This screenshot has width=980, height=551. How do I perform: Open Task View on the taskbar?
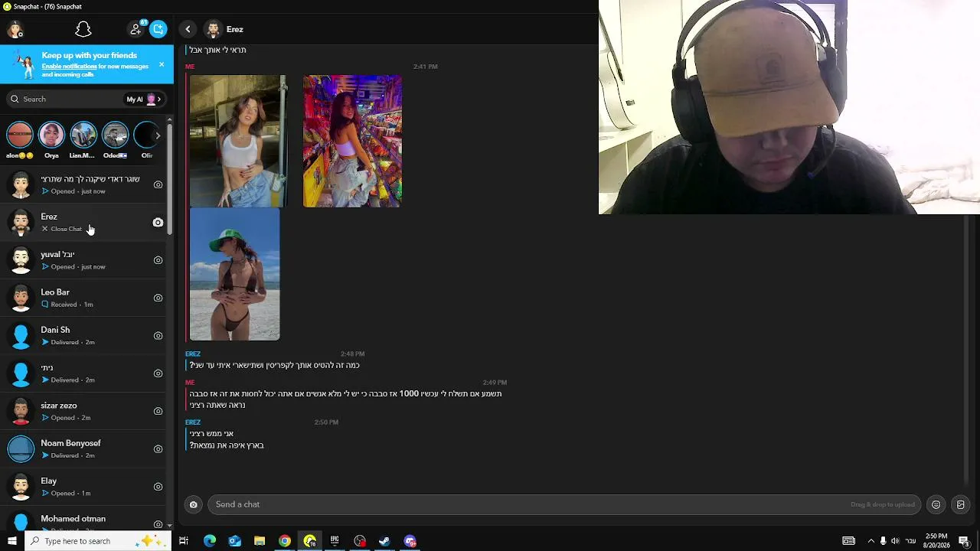coord(184,541)
